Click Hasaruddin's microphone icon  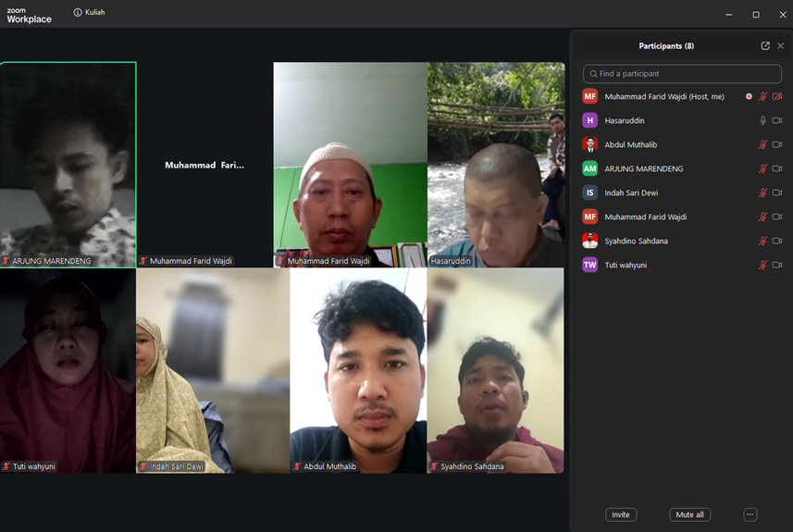pos(762,120)
